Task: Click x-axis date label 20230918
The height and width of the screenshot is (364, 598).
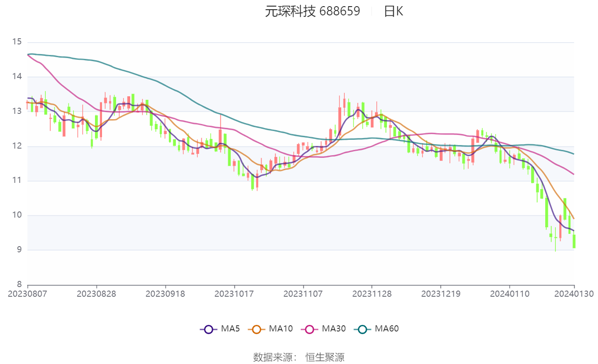Action: [x=165, y=293]
